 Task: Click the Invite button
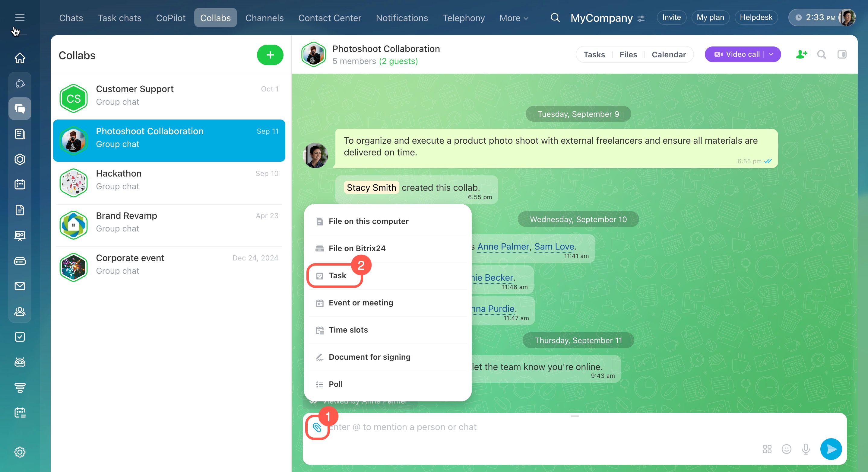(x=671, y=18)
